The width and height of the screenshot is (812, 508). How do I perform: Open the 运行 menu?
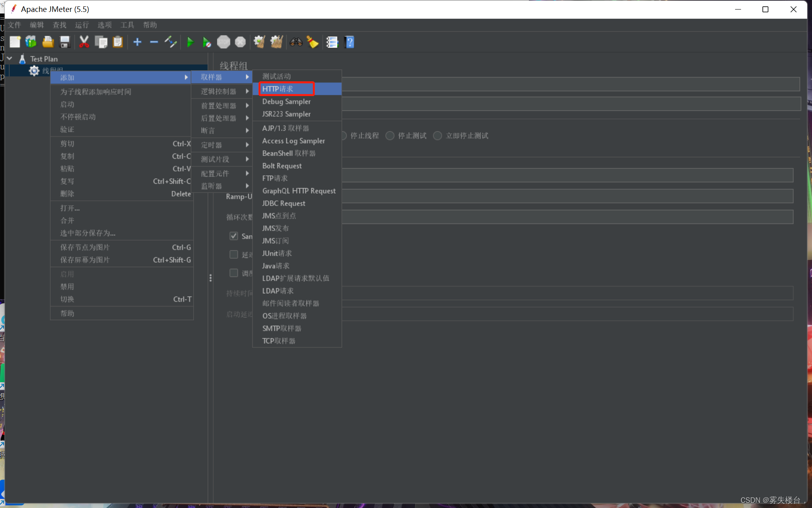tap(82, 25)
